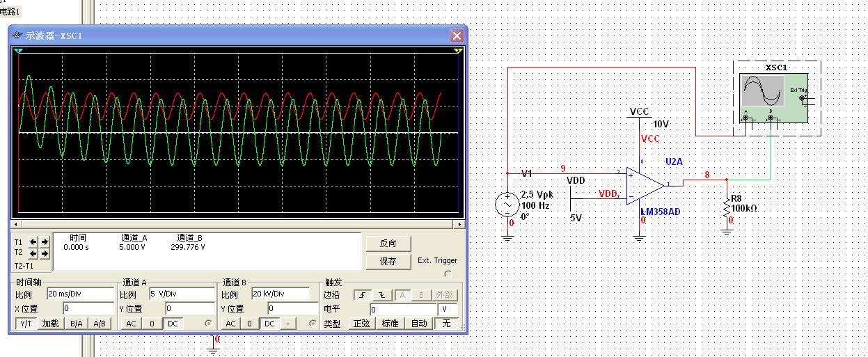
Task: Set channel A coupling to 0
Action: pyautogui.click(x=152, y=324)
